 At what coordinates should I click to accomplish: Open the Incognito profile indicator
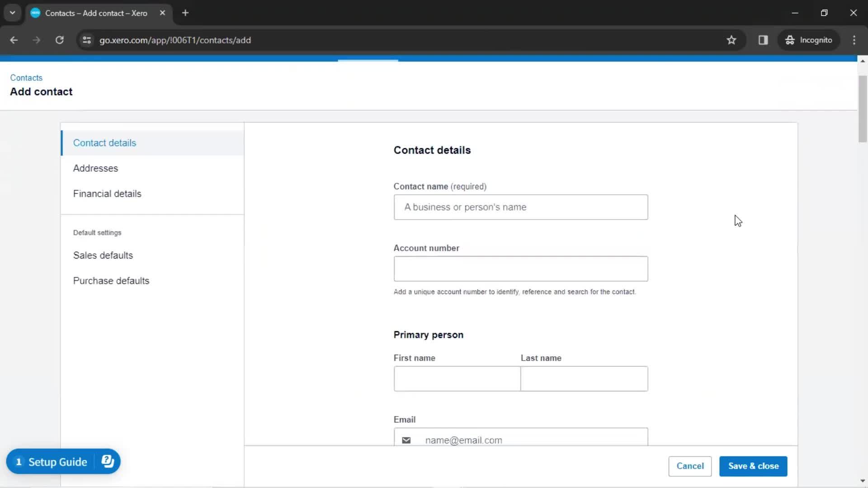click(x=809, y=40)
